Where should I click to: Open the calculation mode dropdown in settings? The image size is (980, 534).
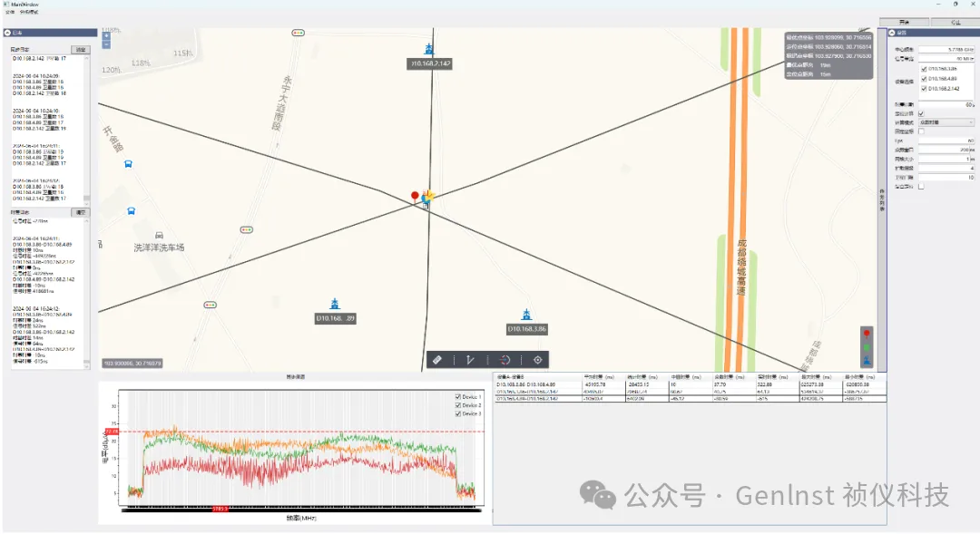click(946, 121)
